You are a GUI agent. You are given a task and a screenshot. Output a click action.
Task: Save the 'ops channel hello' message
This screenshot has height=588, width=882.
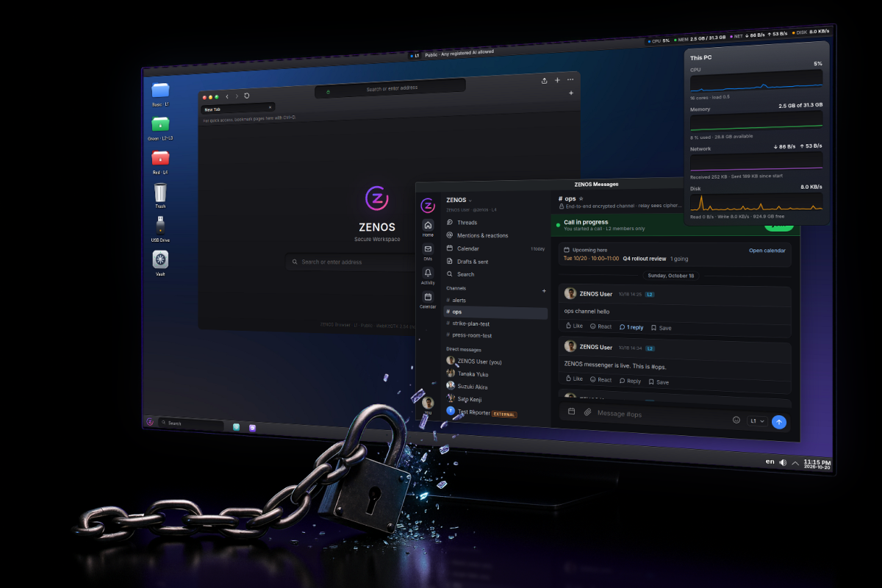pos(660,328)
